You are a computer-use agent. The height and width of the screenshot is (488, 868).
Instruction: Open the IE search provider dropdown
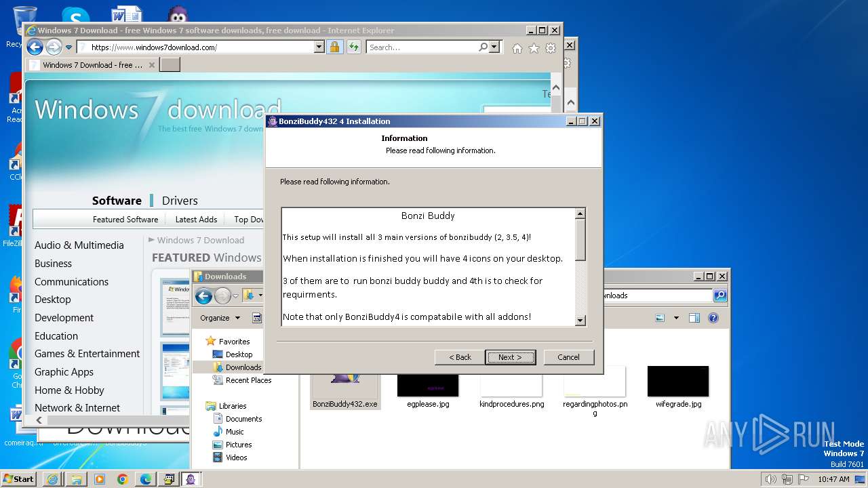pyautogui.click(x=494, y=47)
